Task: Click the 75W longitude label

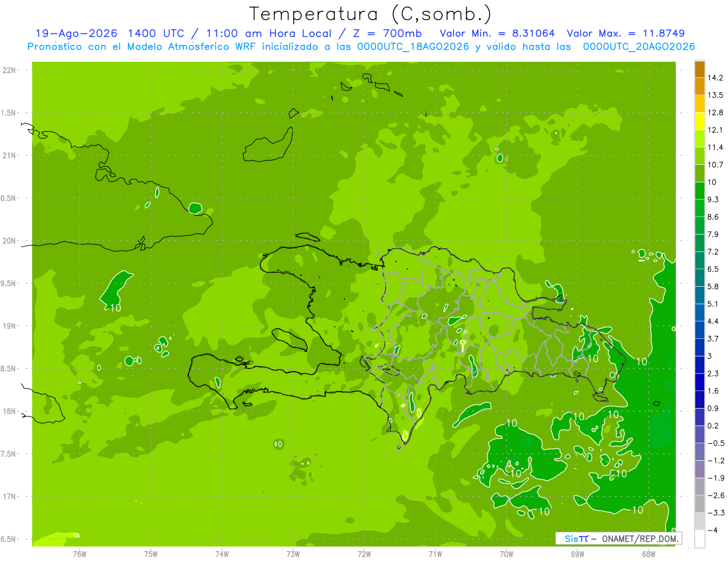Action: pyautogui.click(x=151, y=554)
